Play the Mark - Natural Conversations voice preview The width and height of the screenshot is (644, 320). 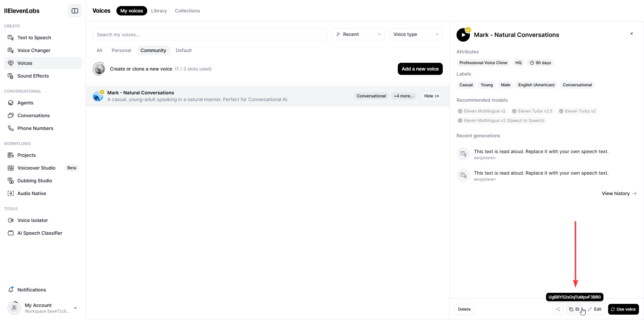click(x=463, y=35)
